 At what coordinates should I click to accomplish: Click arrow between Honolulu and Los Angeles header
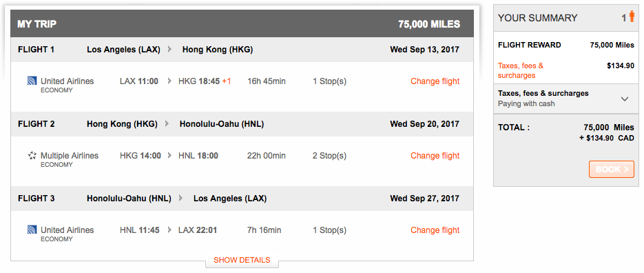(180, 199)
